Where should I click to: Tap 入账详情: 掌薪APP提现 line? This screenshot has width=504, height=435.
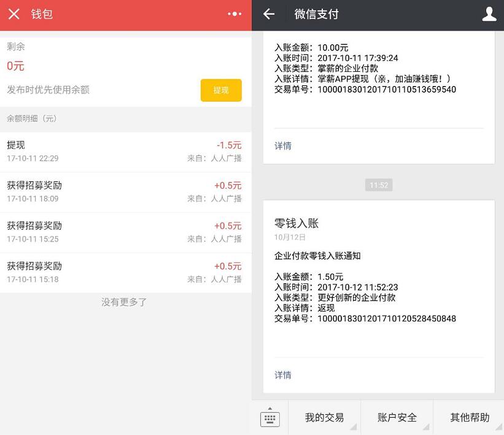click(x=363, y=79)
